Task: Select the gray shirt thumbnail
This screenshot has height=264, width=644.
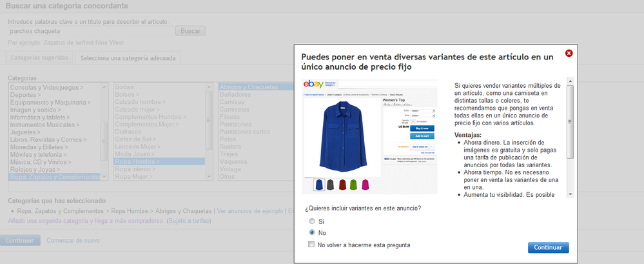Action: 332,185
